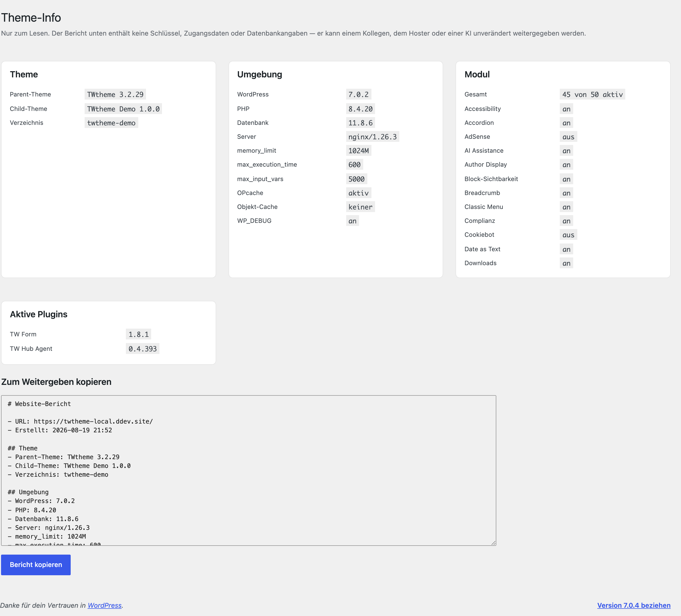
Task: Open the WordPress link in the footer
Action: click(x=104, y=605)
